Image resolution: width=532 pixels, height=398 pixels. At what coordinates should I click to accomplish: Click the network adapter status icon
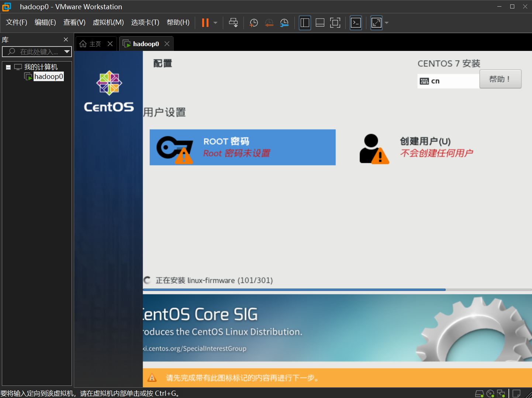click(501, 394)
